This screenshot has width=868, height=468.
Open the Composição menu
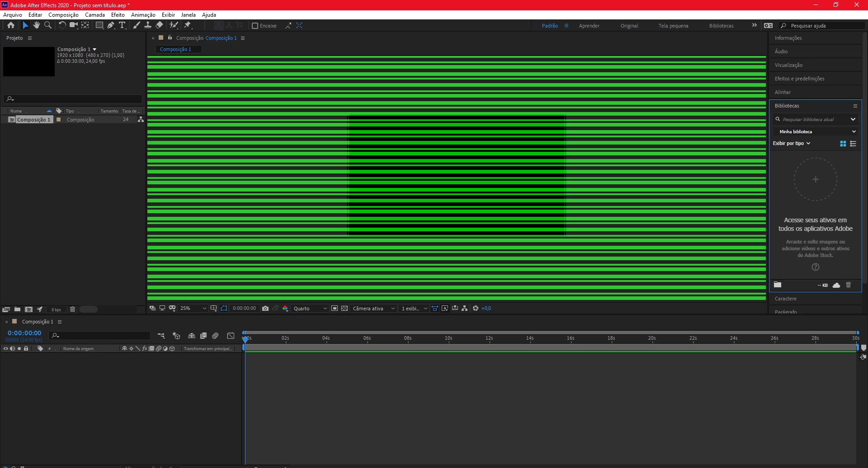[63, 15]
